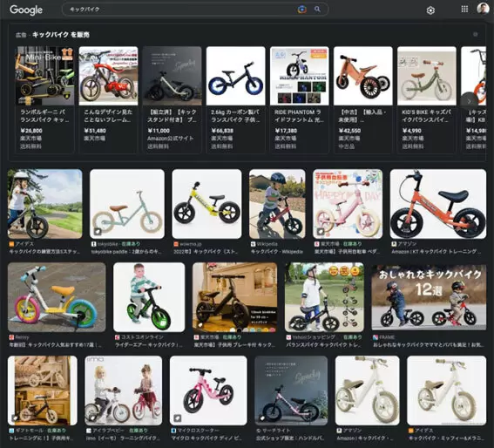Open the おしゃれなキックバイク 12選 image
This screenshot has width=494, height=448.
(429, 297)
